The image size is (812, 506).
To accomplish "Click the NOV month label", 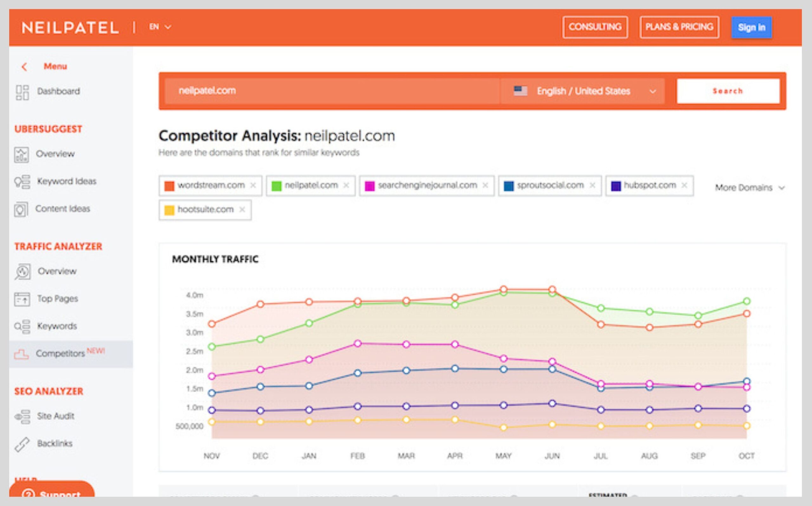I will (212, 456).
